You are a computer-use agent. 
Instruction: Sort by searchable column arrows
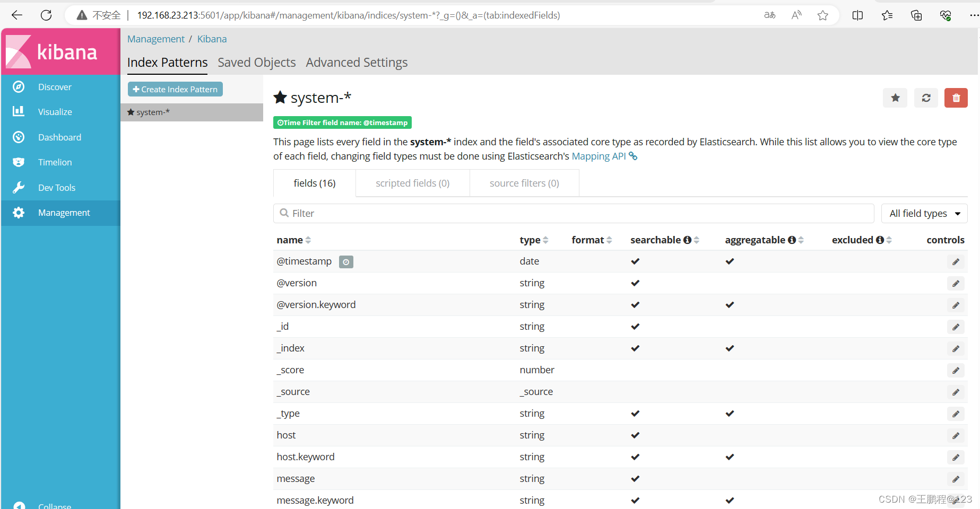pos(696,240)
